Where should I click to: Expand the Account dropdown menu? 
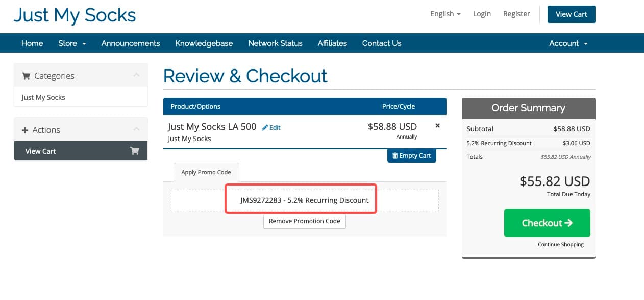click(x=568, y=43)
